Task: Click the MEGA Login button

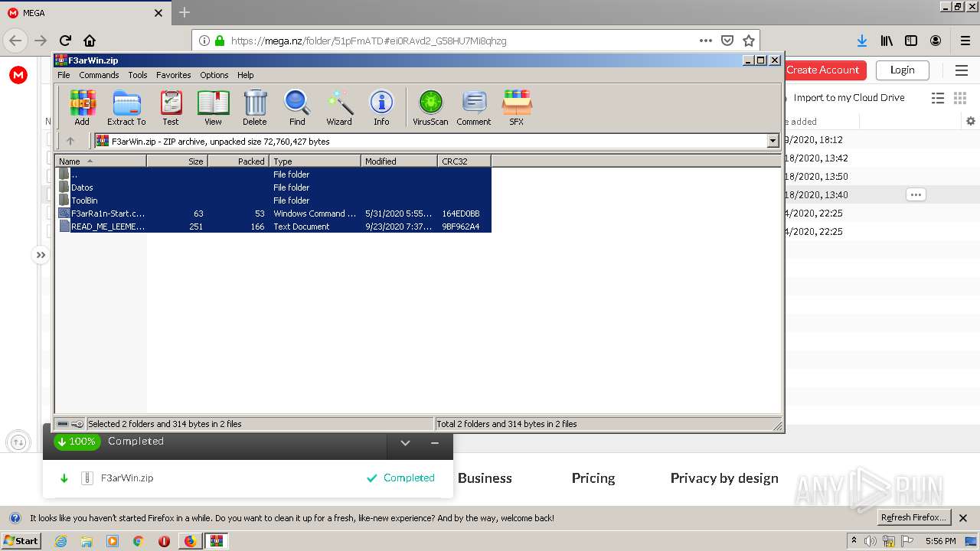Action: pos(902,70)
